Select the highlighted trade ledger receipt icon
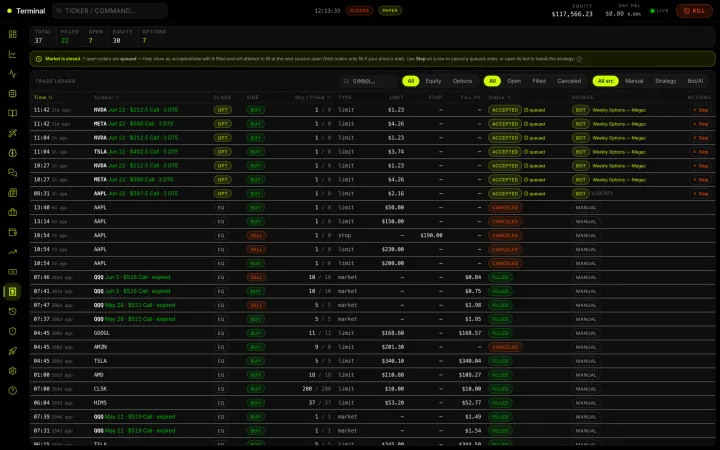 point(12,292)
